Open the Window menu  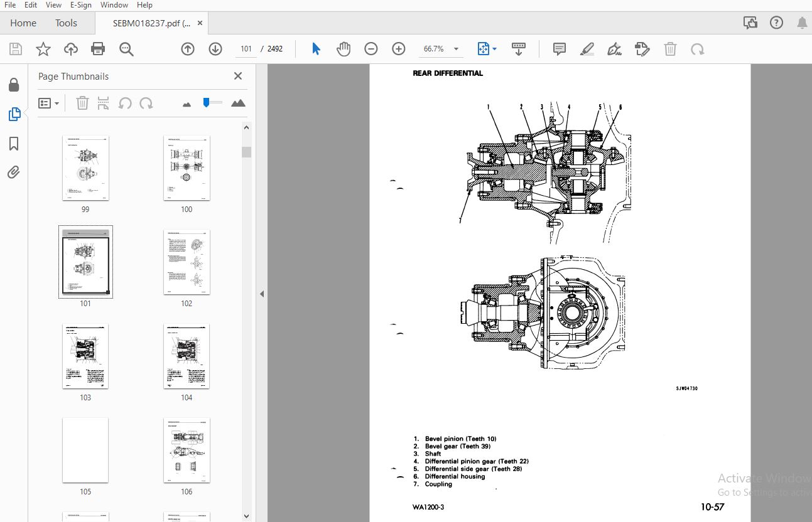[114, 5]
